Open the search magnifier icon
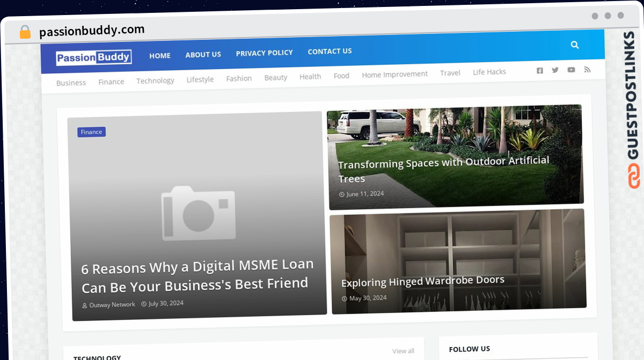The height and width of the screenshot is (360, 644). coord(575,45)
